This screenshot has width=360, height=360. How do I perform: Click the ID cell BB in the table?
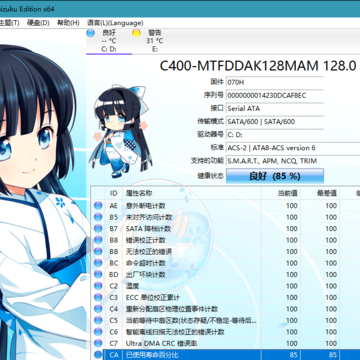tap(114, 252)
